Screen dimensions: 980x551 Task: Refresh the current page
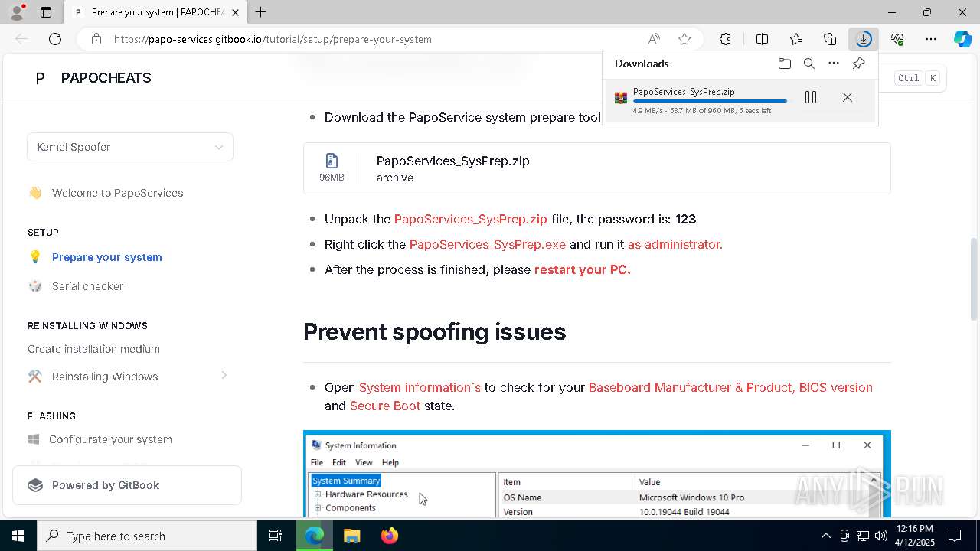click(x=55, y=39)
